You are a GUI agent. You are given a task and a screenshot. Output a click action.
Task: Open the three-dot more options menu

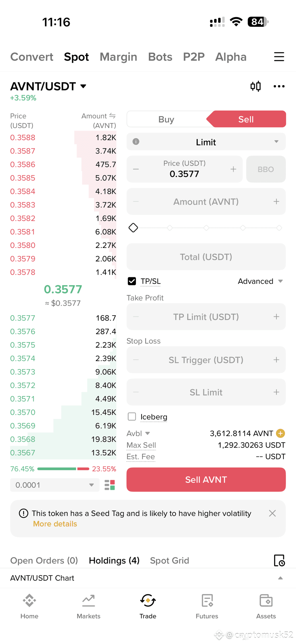click(279, 86)
